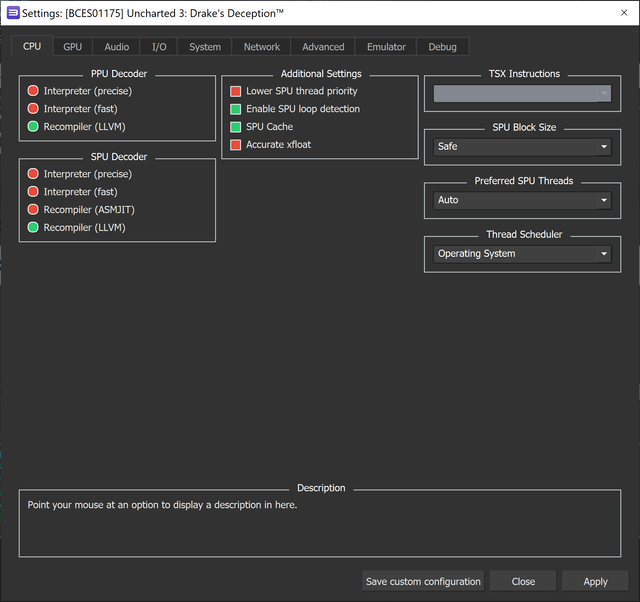Choose PPU Decoder Interpreter (fast)

click(x=72, y=109)
